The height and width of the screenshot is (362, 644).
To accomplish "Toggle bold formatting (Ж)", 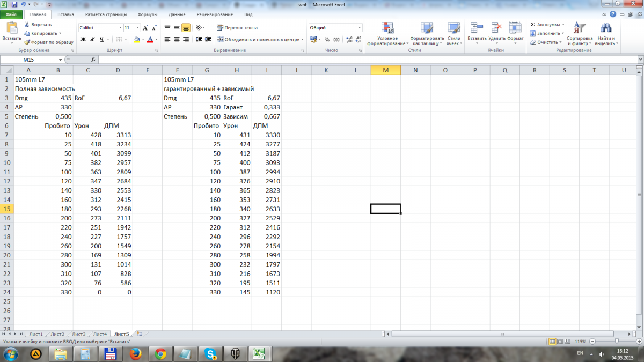I will (83, 39).
